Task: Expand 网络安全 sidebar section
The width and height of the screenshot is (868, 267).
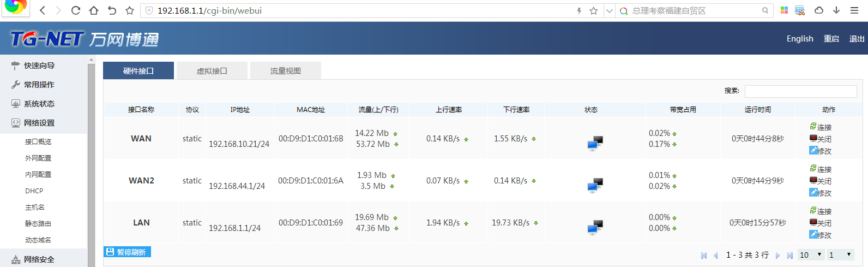Action: click(x=39, y=259)
